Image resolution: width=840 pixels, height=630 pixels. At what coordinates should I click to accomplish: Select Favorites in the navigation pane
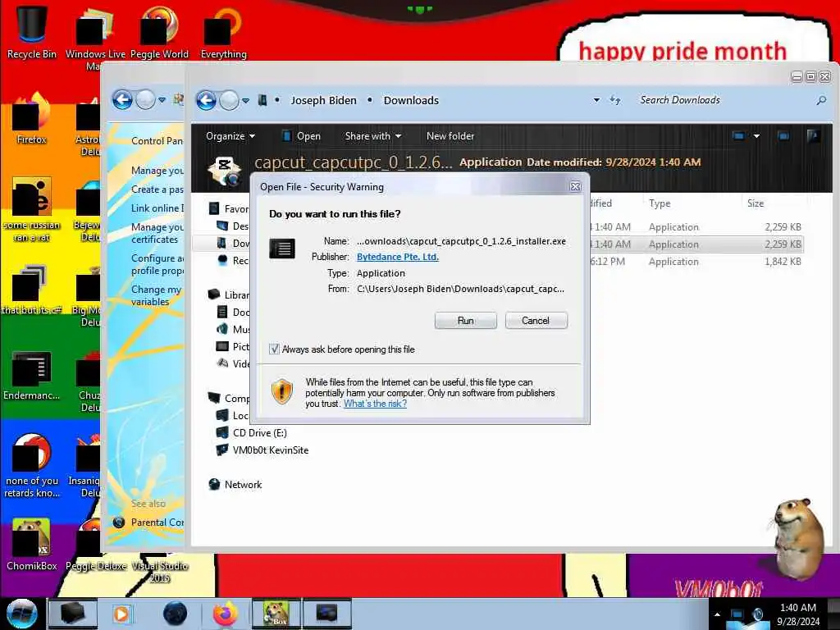point(235,209)
